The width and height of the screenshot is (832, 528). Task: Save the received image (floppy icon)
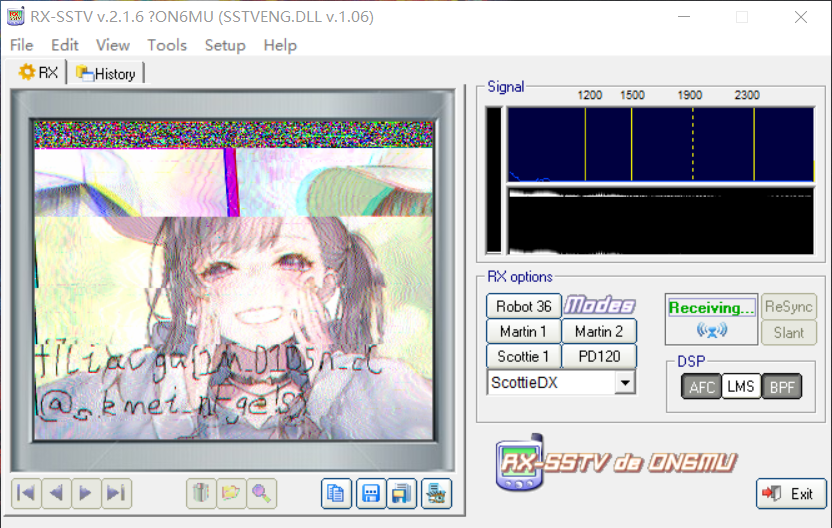click(371, 494)
